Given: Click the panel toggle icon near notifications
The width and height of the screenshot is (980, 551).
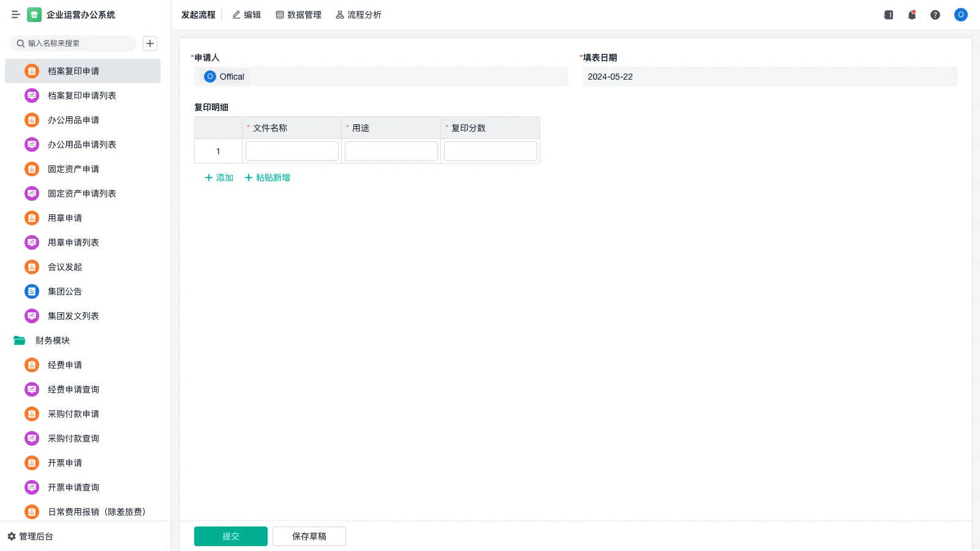Looking at the screenshot, I should coord(888,15).
